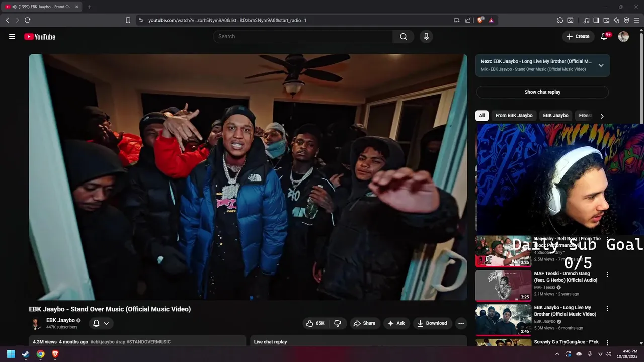Go to the YouTube home logo
Image resolution: width=644 pixels, height=362 pixels.
point(40,37)
